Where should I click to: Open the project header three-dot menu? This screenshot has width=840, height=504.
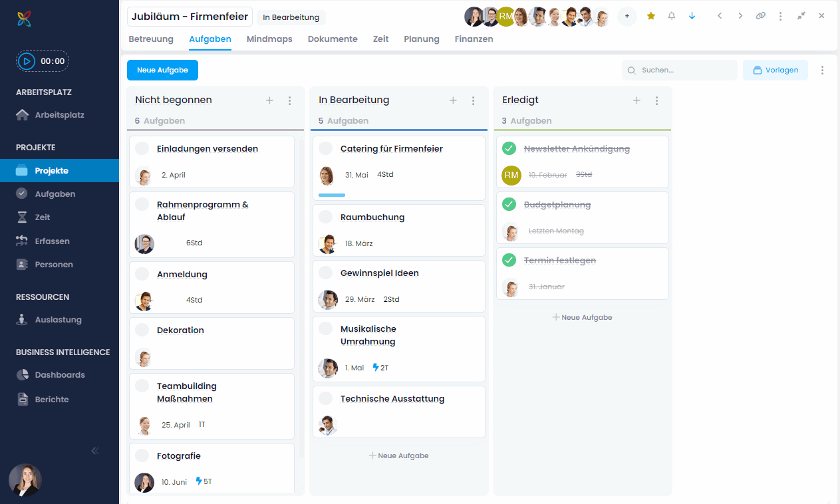[781, 16]
